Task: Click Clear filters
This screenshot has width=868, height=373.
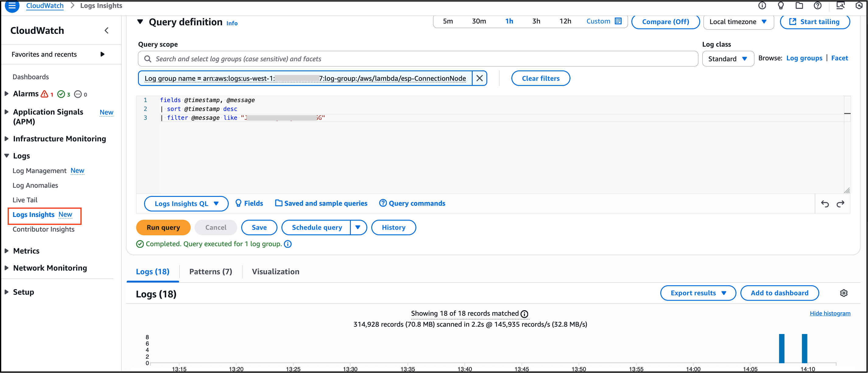Action: (541, 79)
